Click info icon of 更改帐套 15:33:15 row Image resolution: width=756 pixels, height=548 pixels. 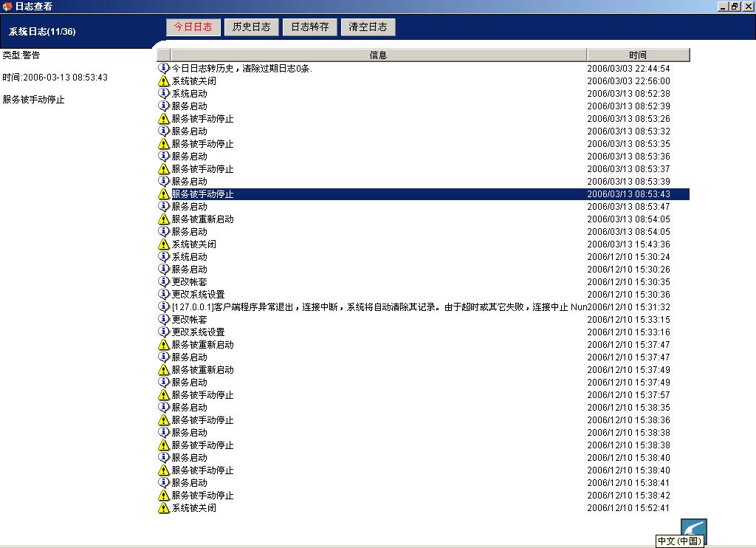coord(164,319)
